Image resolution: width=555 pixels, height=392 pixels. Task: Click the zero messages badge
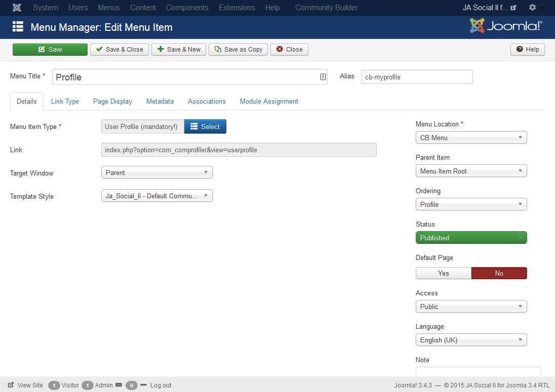[x=131, y=385]
